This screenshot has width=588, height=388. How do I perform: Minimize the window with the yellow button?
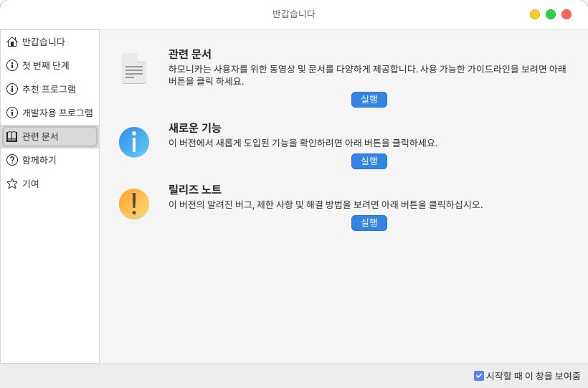click(535, 14)
